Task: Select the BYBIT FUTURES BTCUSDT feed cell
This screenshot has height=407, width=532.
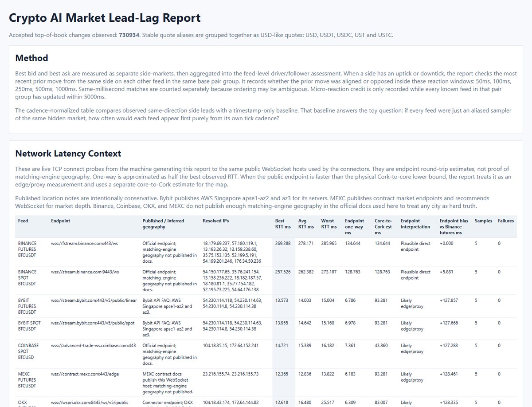Action: coord(27,306)
